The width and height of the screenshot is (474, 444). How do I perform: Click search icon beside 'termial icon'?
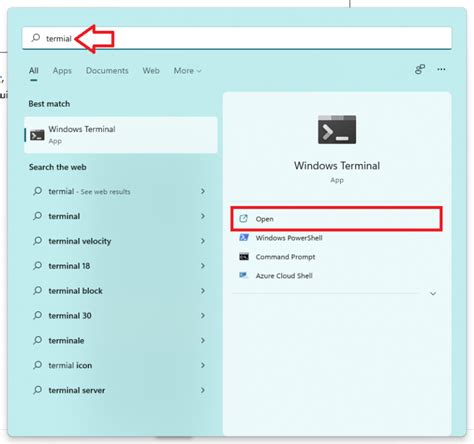coord(37,365)
